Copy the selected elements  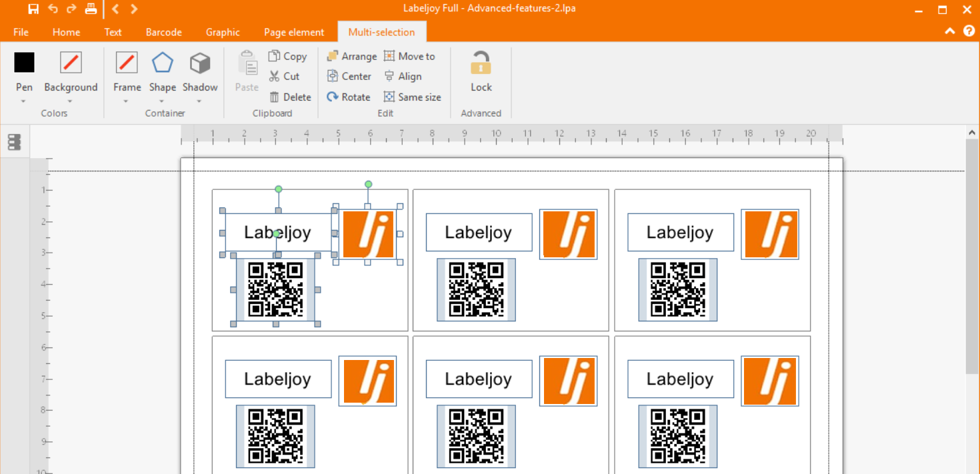(287, 57)
